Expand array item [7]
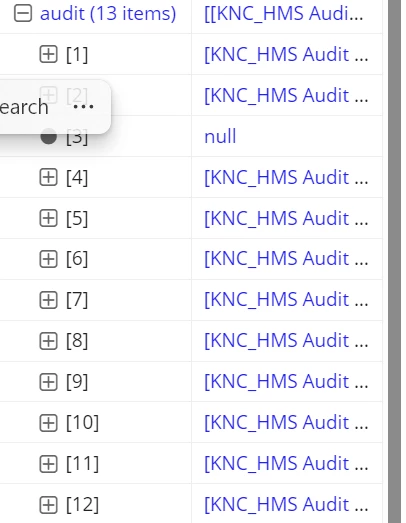This screenshot has height=523, width=406. coord(48,300)
